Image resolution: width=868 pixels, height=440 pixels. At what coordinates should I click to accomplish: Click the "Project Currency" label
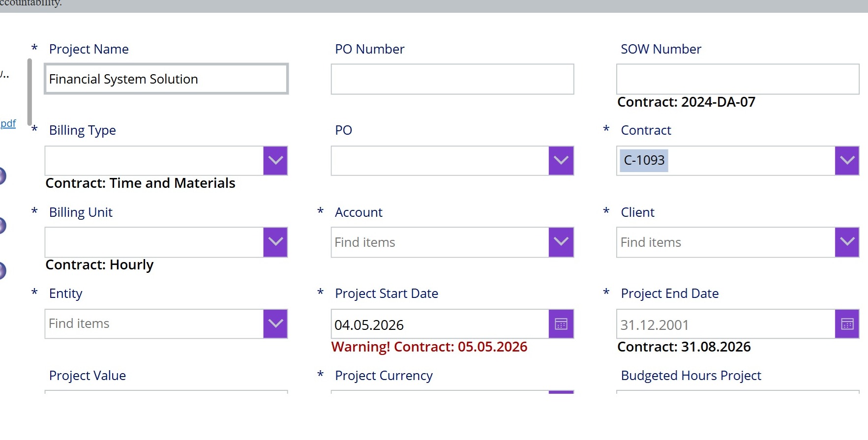(x=384, y=376)
